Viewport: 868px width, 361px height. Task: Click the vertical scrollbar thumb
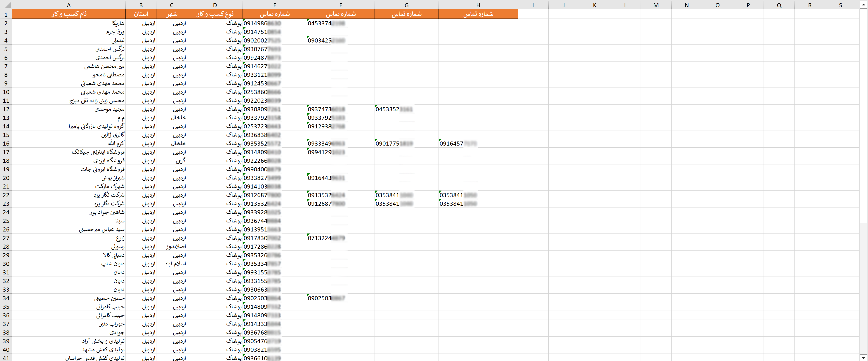[x=863, y=116]
